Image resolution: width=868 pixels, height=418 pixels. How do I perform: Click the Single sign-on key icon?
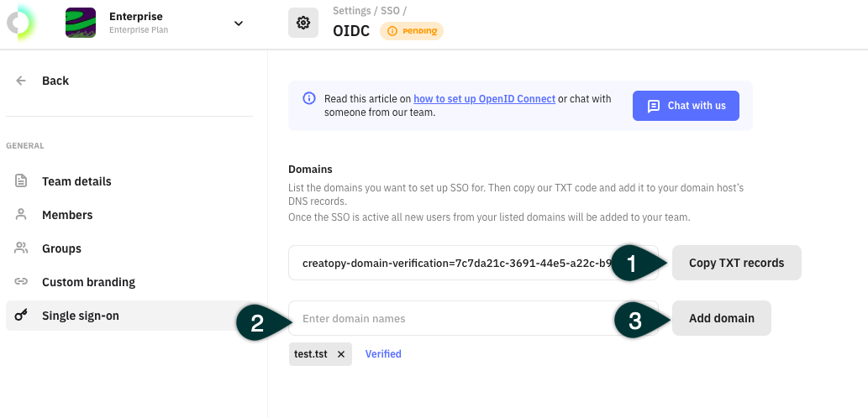click(x=21, y=315)
